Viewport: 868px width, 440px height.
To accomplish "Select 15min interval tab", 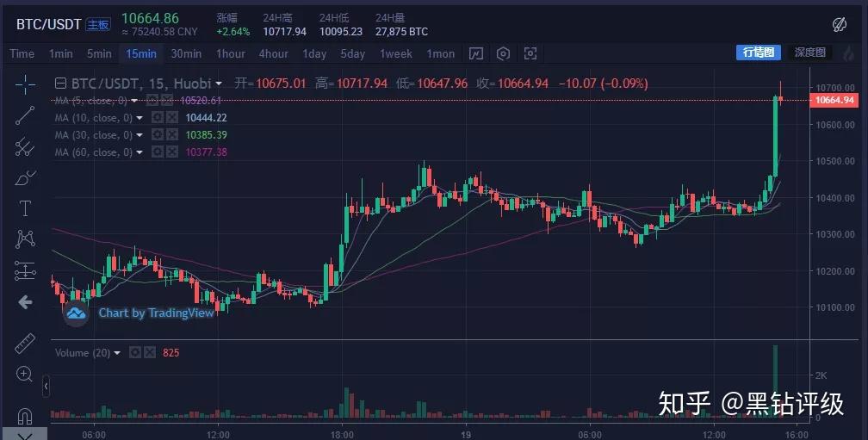I will [x=141, y=53].
